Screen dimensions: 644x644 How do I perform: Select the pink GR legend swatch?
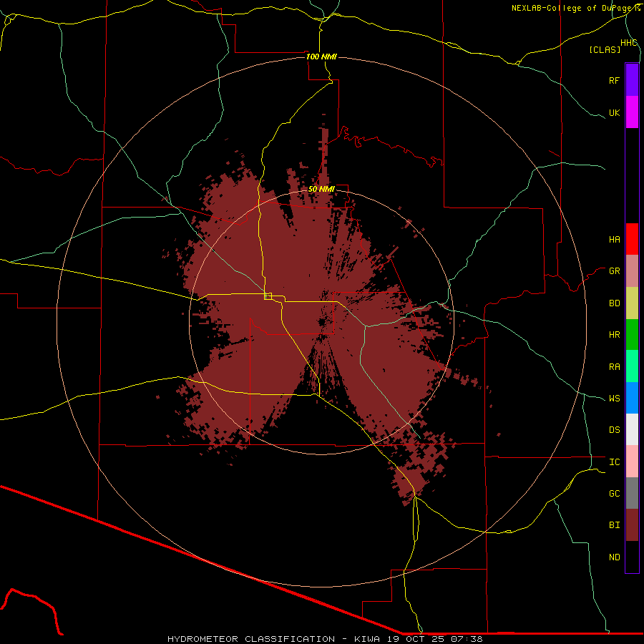click(x=632, y=271)
